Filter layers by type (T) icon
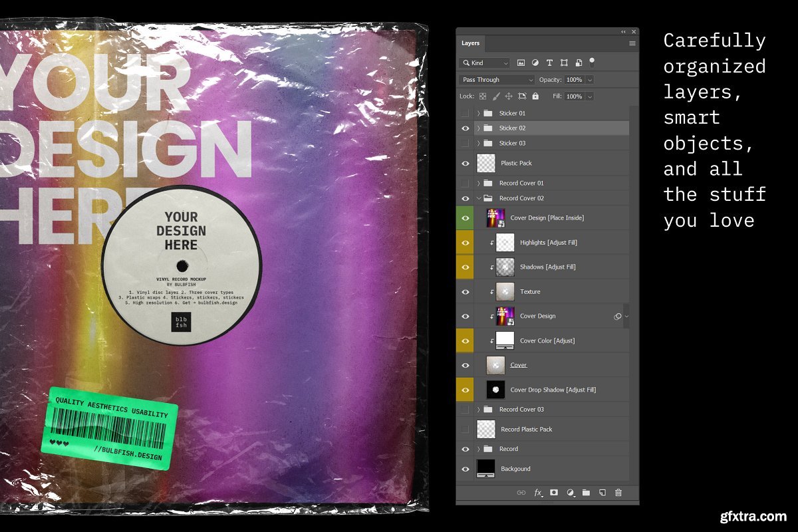Screen dimensions: 798x532 click(x=549, y=63)
